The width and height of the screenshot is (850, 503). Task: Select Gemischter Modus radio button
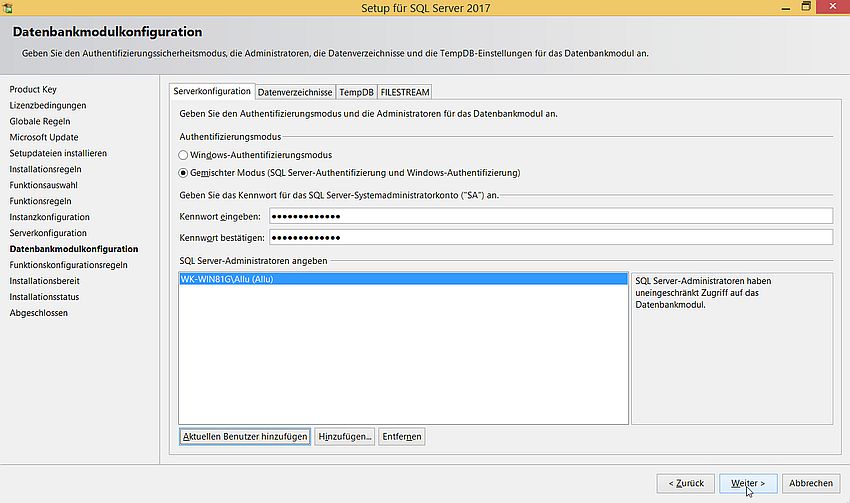(x=183, y=173)
